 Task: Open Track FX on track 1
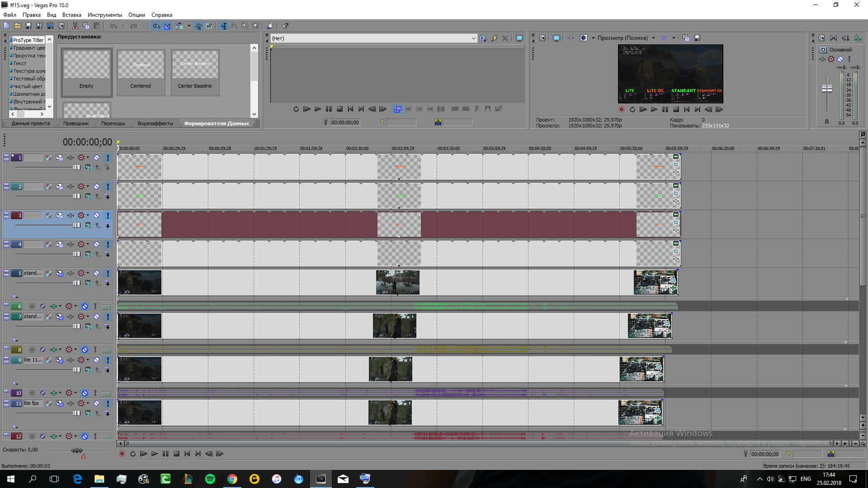71,158
